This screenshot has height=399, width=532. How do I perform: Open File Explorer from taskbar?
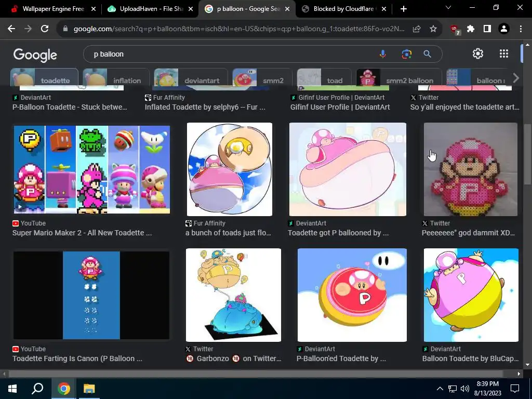point(89,389)
